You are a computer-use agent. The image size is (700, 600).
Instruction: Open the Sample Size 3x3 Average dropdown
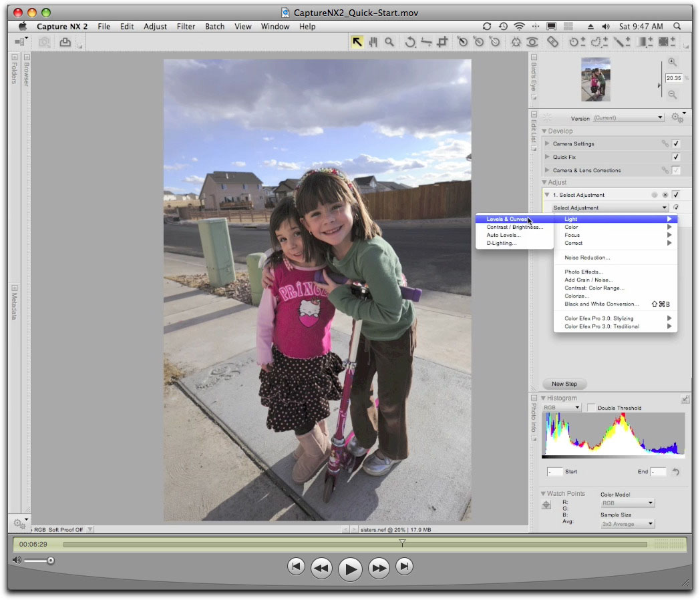click(628, 524)
